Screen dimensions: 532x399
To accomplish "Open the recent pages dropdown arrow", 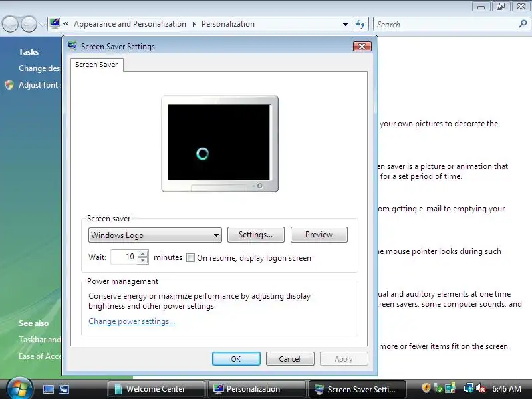I will coord(42,24).
